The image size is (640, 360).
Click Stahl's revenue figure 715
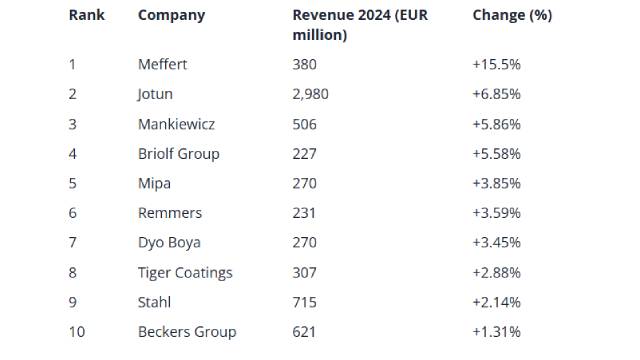(x=304, y=302)
